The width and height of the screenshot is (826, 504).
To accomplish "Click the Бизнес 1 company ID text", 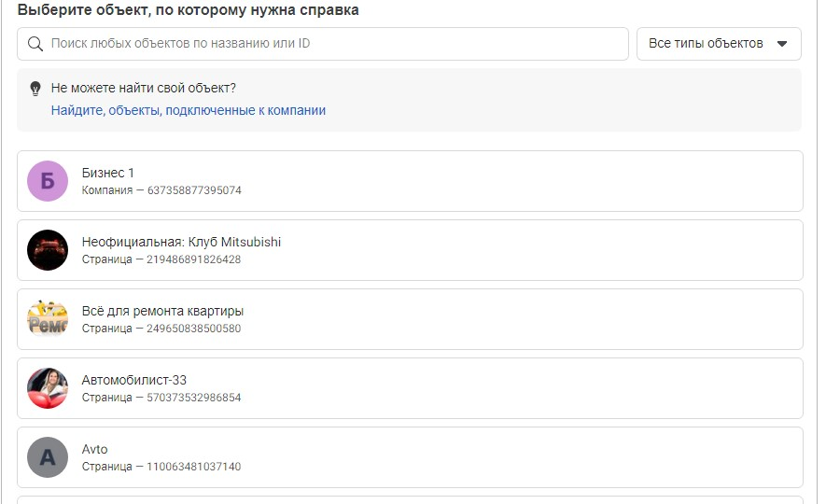I will (x=161, y=190).
